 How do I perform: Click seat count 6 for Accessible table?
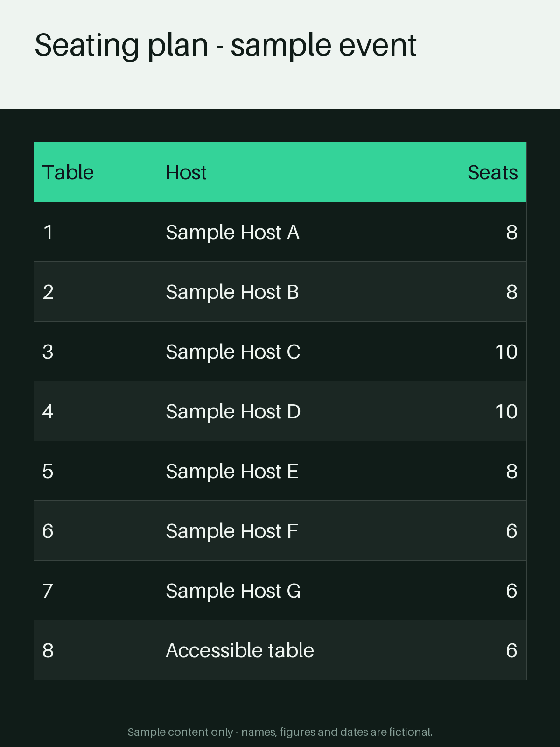point(512,650)
